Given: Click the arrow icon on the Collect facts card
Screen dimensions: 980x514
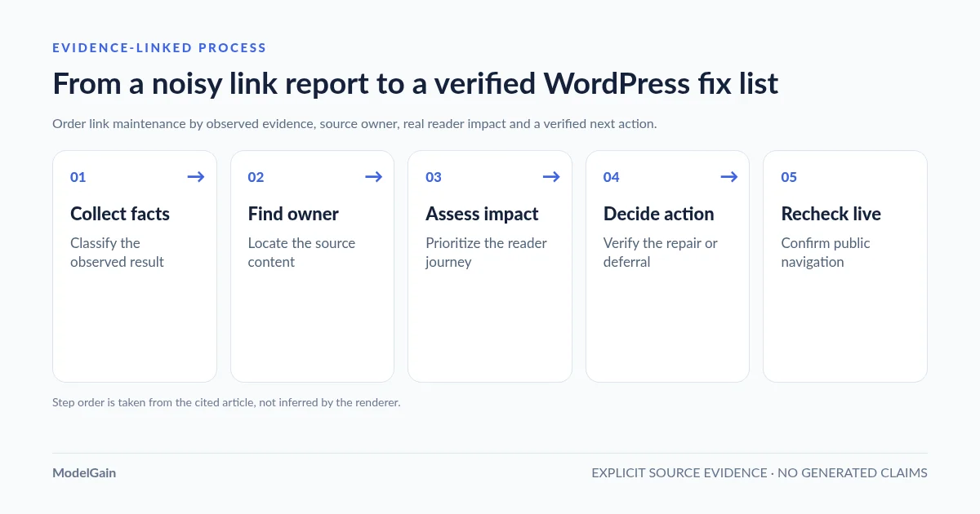Looking at the screenshot, I should click(196, 177).
